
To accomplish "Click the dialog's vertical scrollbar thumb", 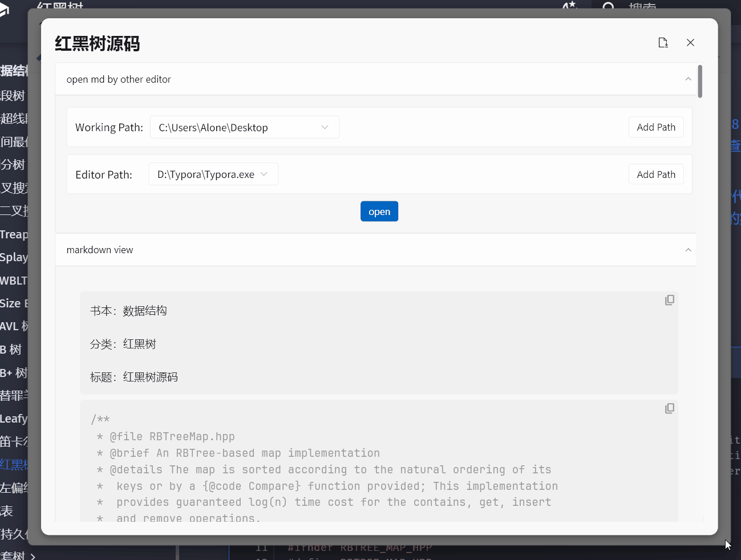I will tap(700, 81).
